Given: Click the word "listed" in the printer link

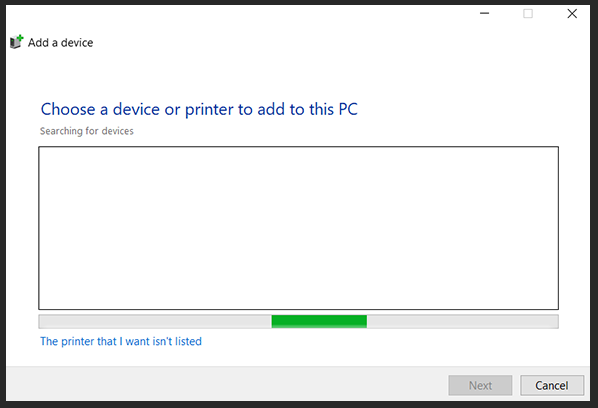Looking at the screenshot, I should [188, 341].
